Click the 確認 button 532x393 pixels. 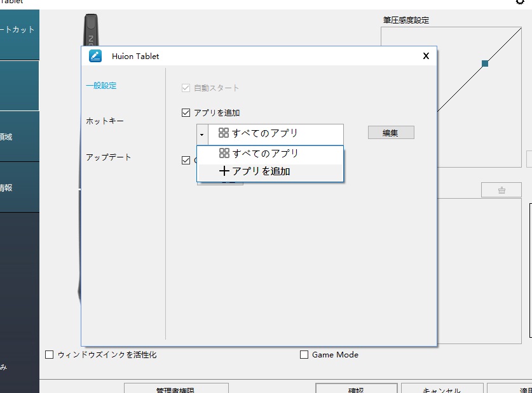tap(356, 389)
